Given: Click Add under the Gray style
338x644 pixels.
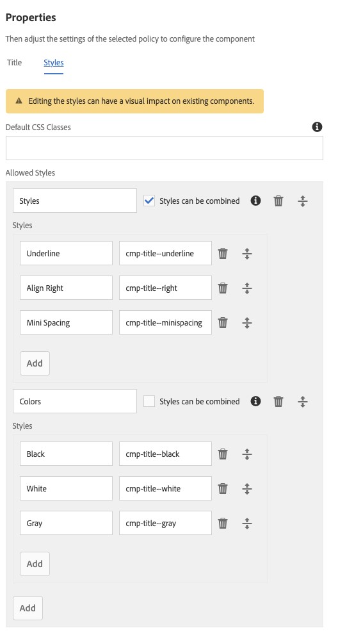Looking at the screenshot, I should pos(35,563).
